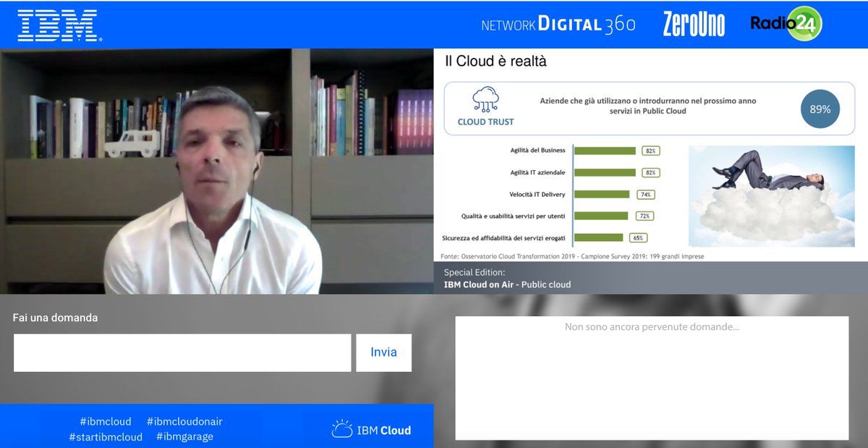Image resolution: width=868 pixels, height=448 pixels.
Task: Click the 'IBM Cloud on Air - Public cloud' title
Action: [x=507, y=284]
